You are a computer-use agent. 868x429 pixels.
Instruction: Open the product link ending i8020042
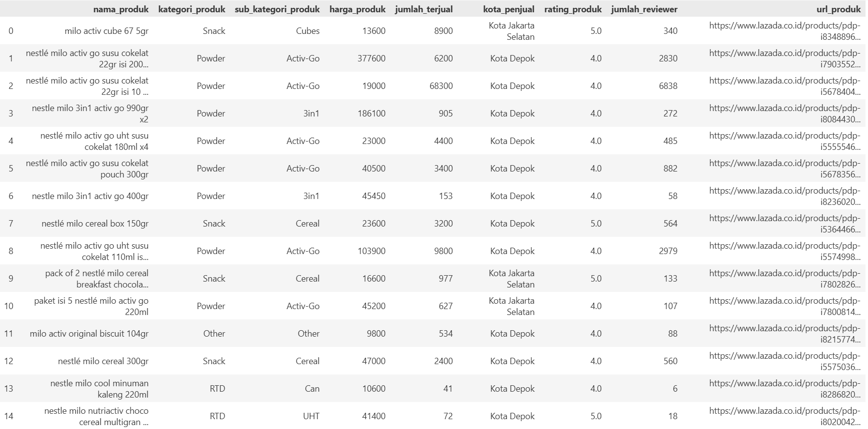(x=785, y=416)
